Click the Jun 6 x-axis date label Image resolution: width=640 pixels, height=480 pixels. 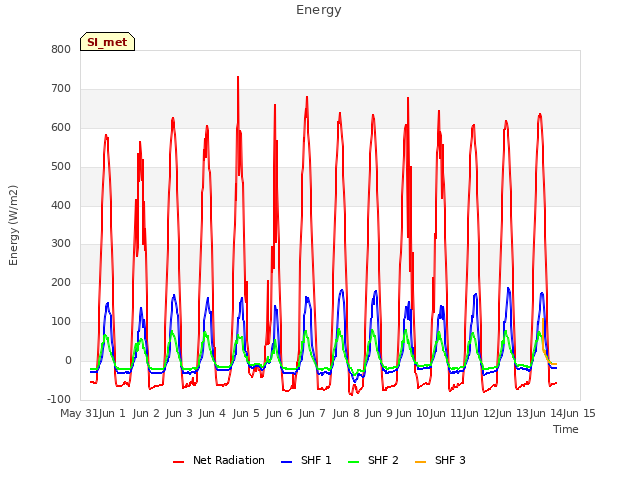click(279, 413)
